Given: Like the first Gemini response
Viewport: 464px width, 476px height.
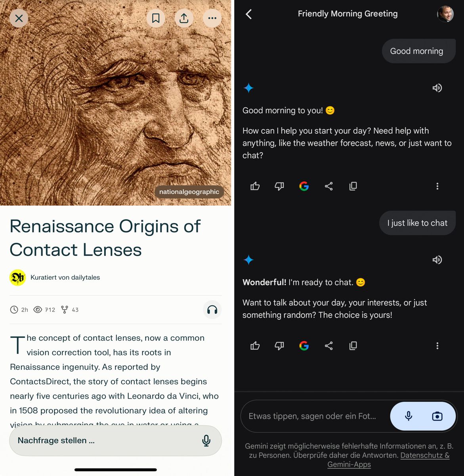Looking at the screenshot, I should (255, 186).
